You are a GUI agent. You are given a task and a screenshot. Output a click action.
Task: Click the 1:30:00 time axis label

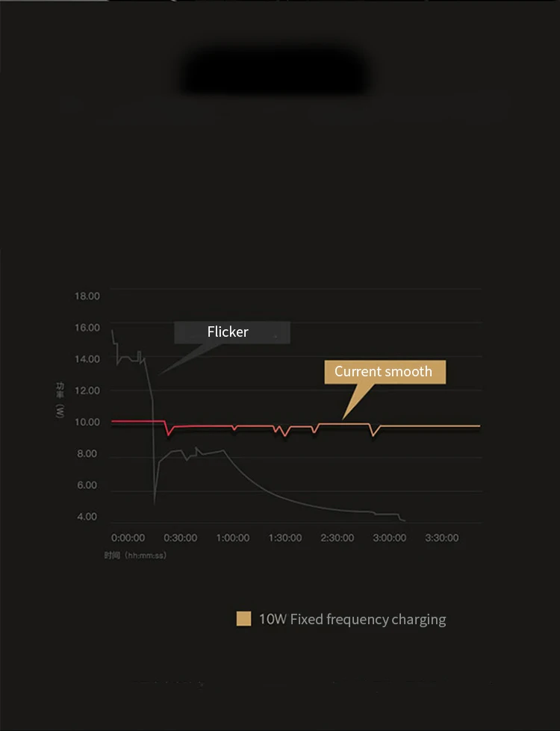tap(284, 538)
